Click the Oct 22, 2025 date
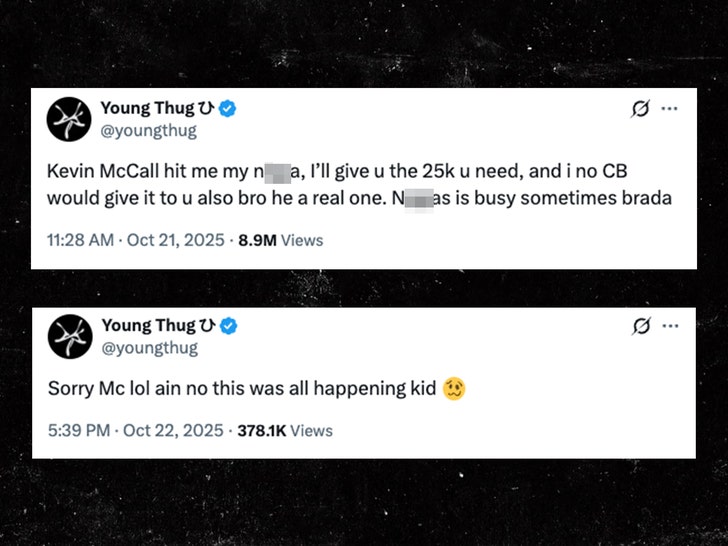The height and width of the screenshot is (546, 728). tap(172, 431)
